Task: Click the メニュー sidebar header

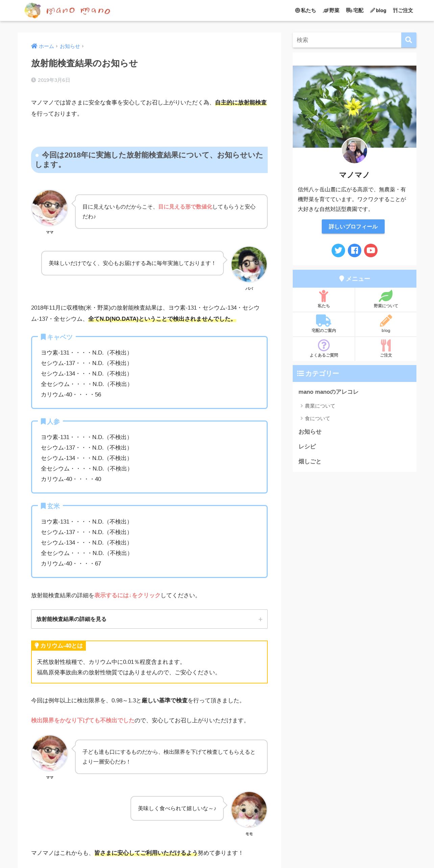Action: 355,279
